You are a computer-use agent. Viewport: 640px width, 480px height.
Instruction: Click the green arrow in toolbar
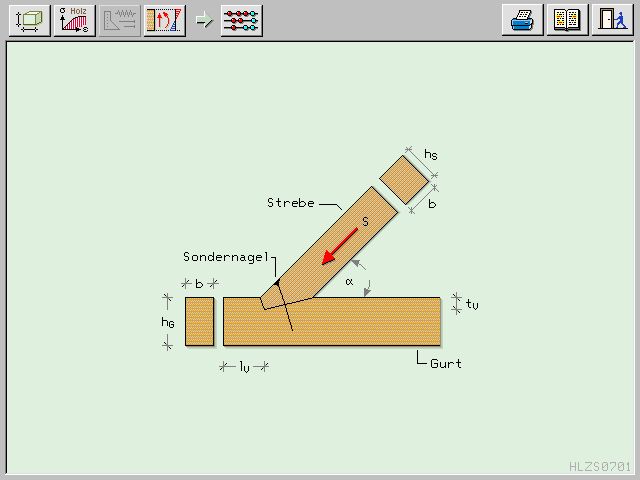pos(204,20)
